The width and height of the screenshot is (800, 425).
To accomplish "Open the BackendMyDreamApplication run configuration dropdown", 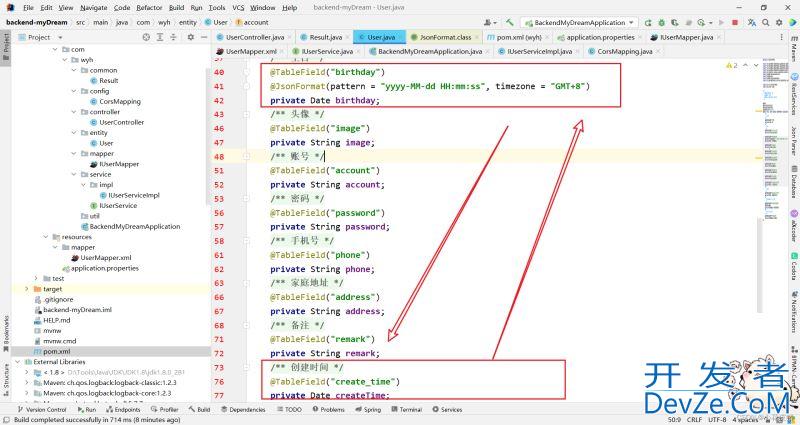I will (579, 22).
